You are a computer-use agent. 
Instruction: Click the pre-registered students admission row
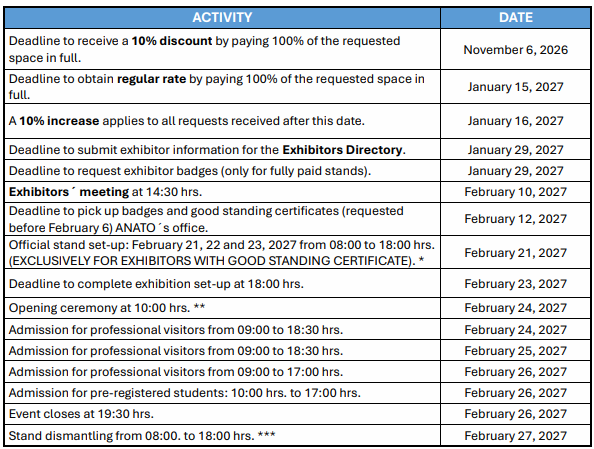coord(297,393)
